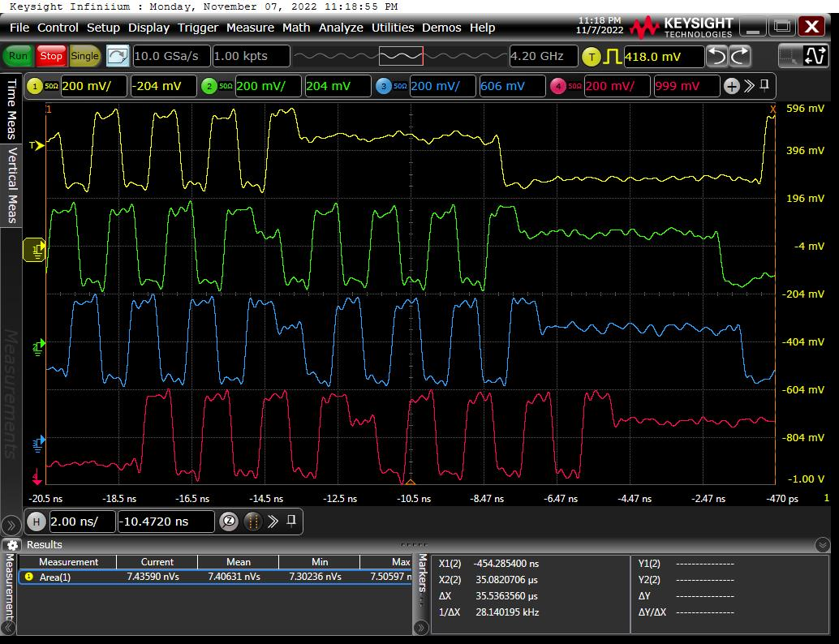839x644 pixels.
Task: Expand the channel toolbar double chevron
Action: (x=749, y=86)
